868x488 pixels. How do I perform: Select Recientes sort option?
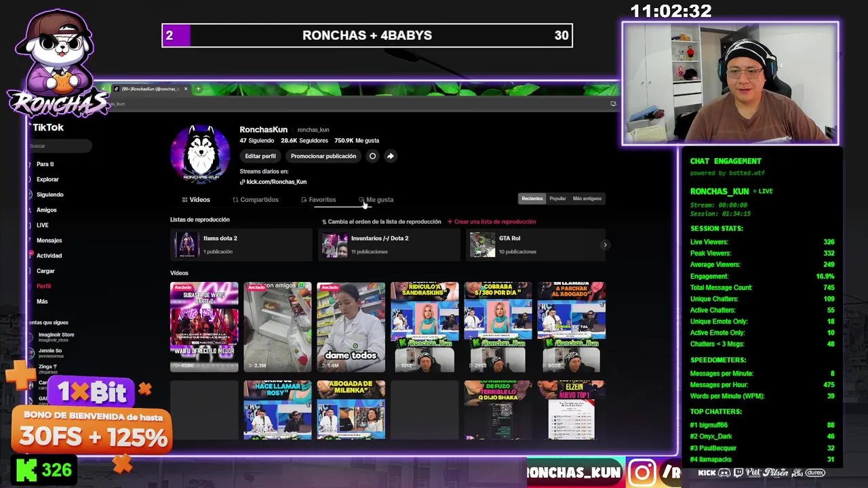(532, 199)
